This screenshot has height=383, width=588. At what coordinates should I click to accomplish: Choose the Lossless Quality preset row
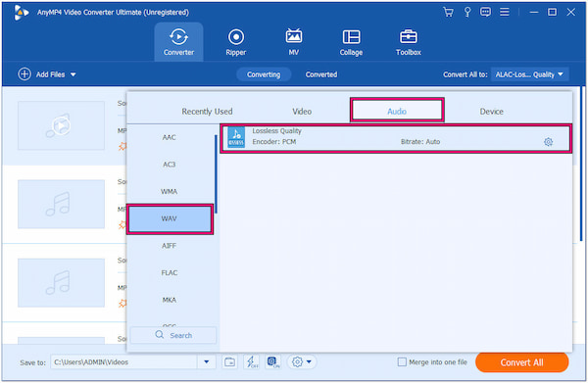(x=396, y=138)
